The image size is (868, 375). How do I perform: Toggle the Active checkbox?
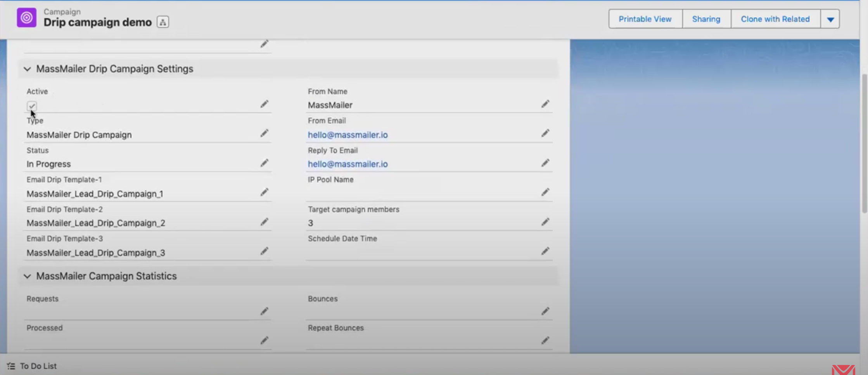coord(32,106)
